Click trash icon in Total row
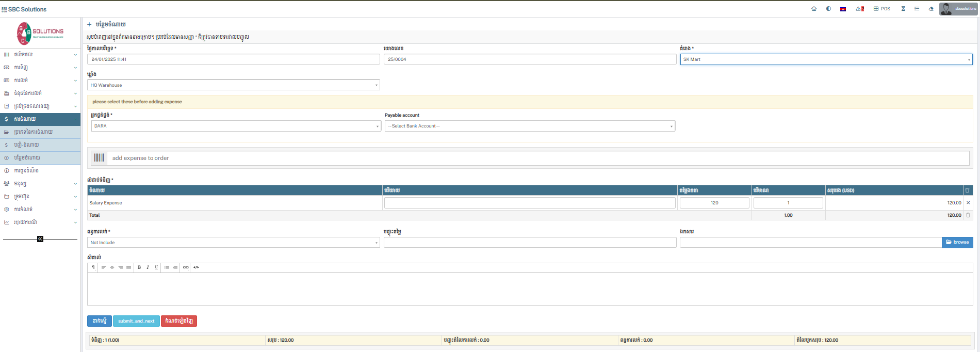Viewport: 980px width, 352px height. point(968,215)
